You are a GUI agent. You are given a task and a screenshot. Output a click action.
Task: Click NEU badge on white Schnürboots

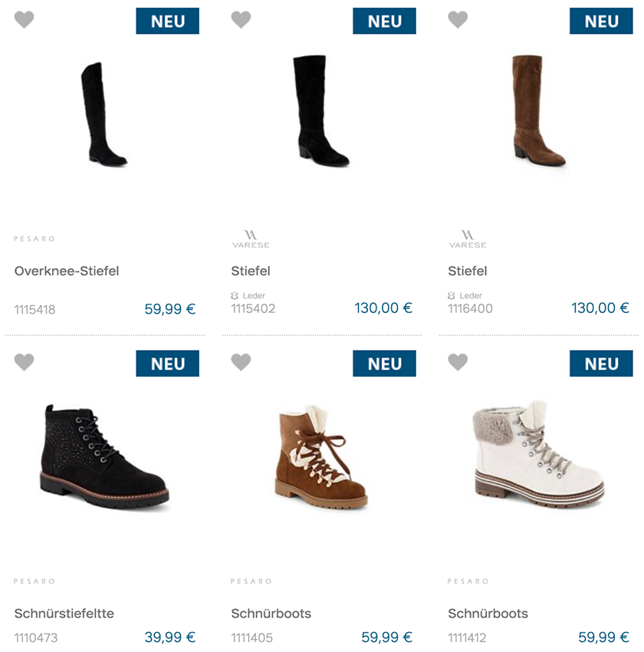pos(601,364)
